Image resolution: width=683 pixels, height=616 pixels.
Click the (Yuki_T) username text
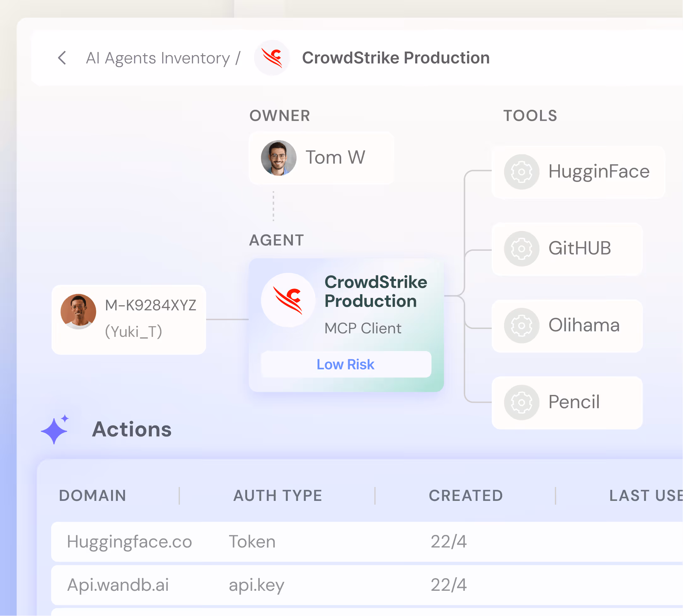point(134,331)
